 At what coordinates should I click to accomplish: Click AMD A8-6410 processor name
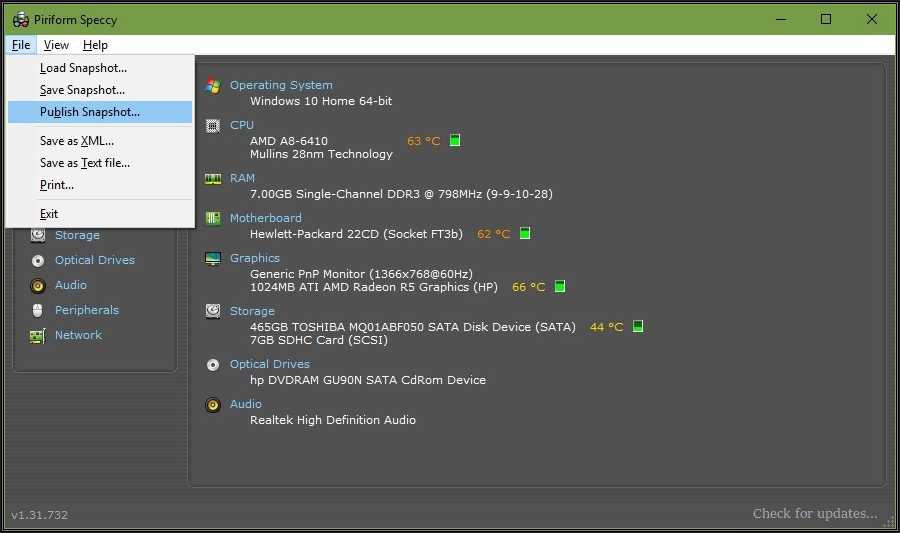click(289, 141)
